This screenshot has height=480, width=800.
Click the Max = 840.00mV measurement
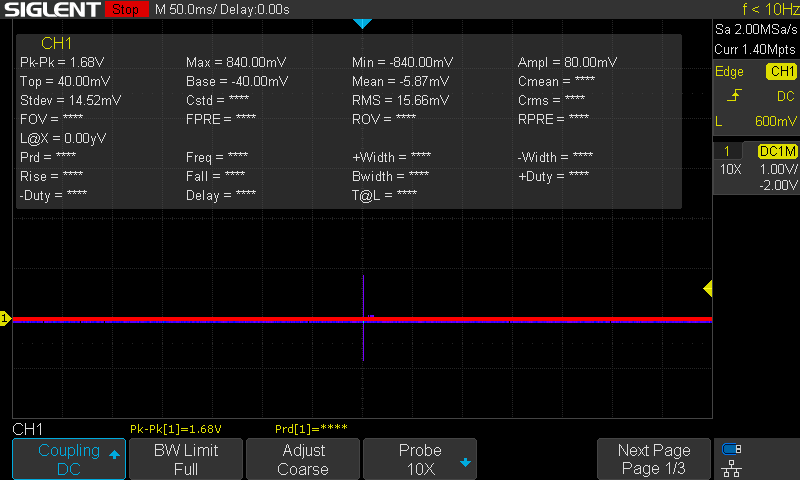click(x=236, y=62)
